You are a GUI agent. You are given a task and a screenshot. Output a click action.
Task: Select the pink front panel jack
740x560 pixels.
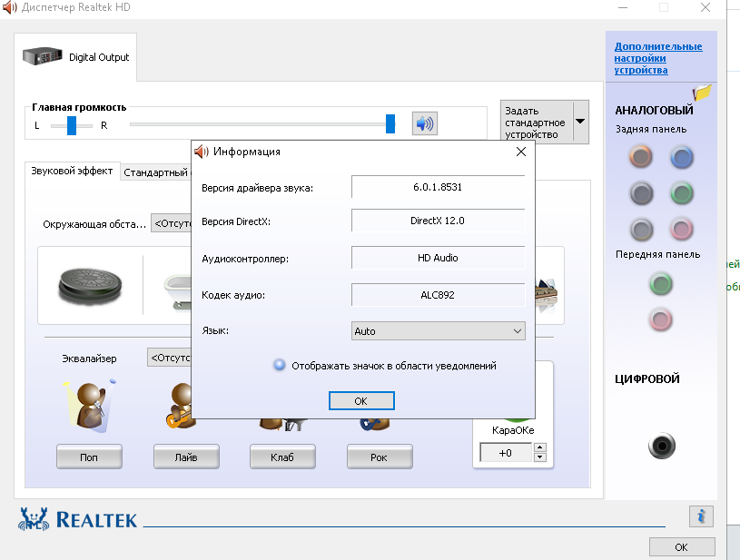[x=661, y=319]
